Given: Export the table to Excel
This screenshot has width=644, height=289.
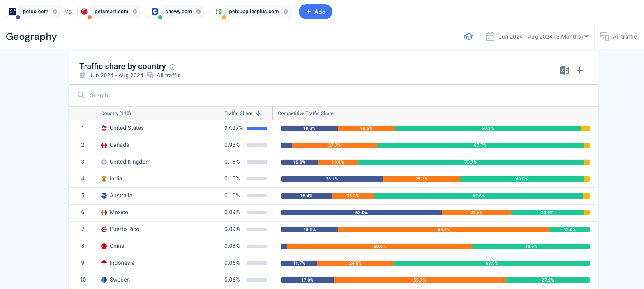Looking at the screenshot, I should [565, 70].
